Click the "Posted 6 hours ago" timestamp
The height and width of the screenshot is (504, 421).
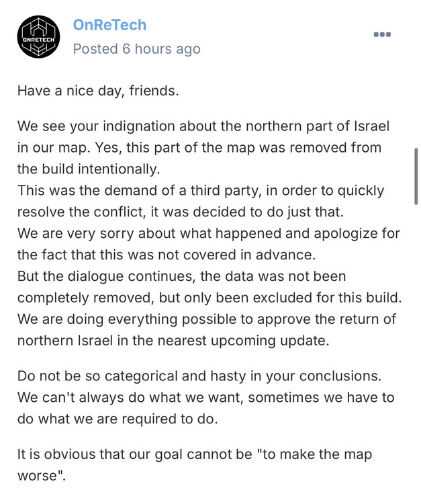pyautogui.click(x=136, y=49)
